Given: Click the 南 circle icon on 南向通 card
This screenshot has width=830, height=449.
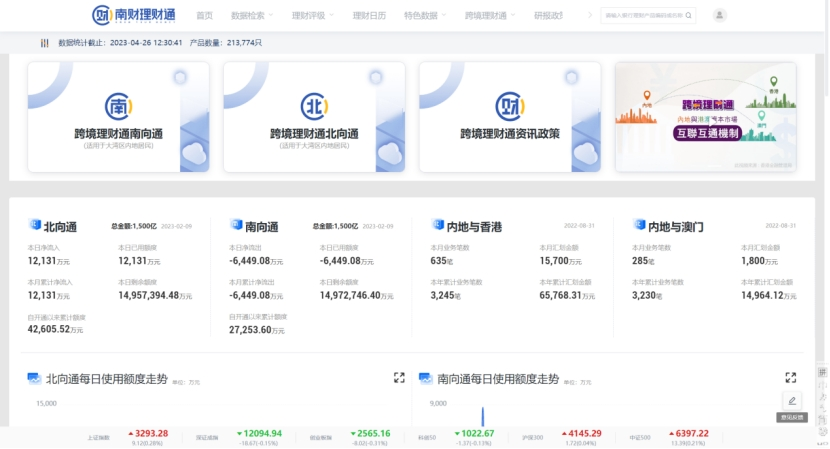Looking at the screenshot, I should [x=118, y=106].
